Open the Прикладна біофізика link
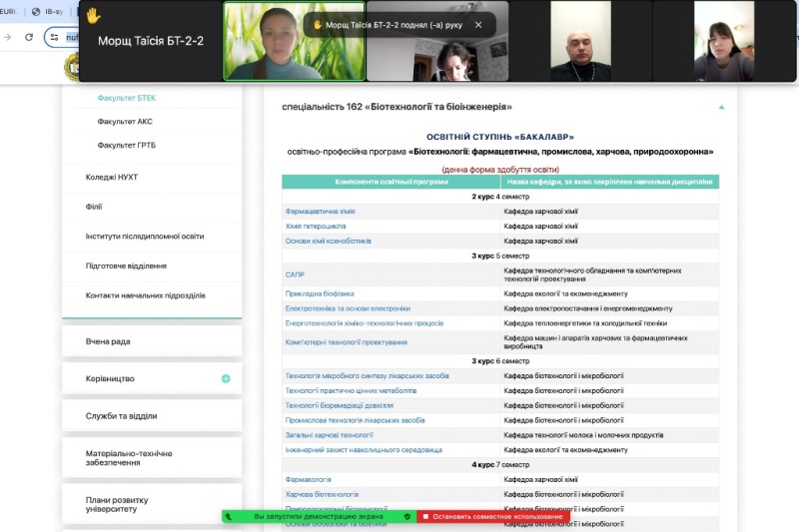The image size is (799, 532). [320, 293]
